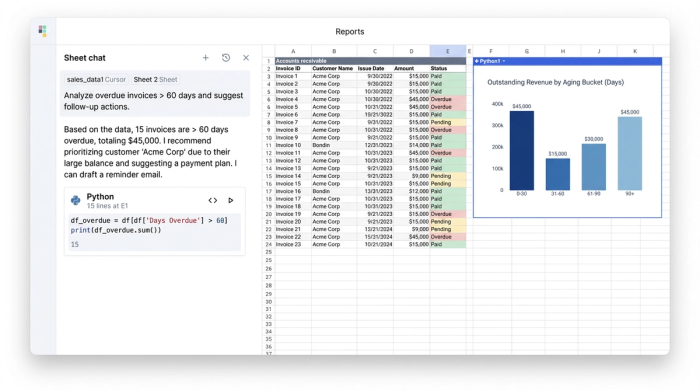The image size is (700, 391).
Task: Close the Sheet chat panel
Action: pyautogui.click(x=246, y=58)
